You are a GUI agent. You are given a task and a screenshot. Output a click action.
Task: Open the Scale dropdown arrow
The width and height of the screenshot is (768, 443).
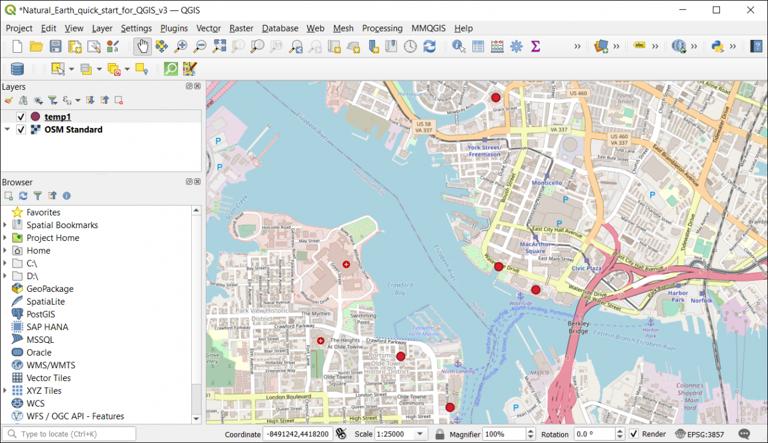420,434
